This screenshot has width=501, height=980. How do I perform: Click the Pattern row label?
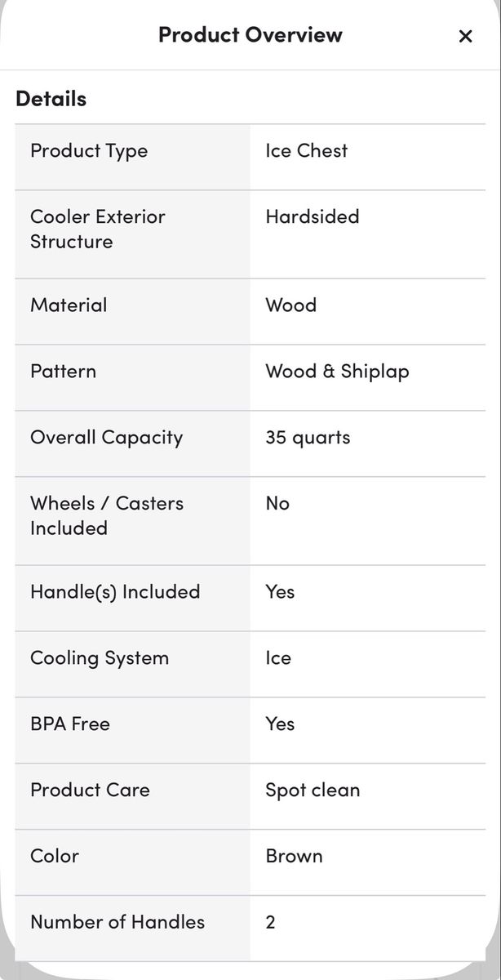click(x=63, y=372)
